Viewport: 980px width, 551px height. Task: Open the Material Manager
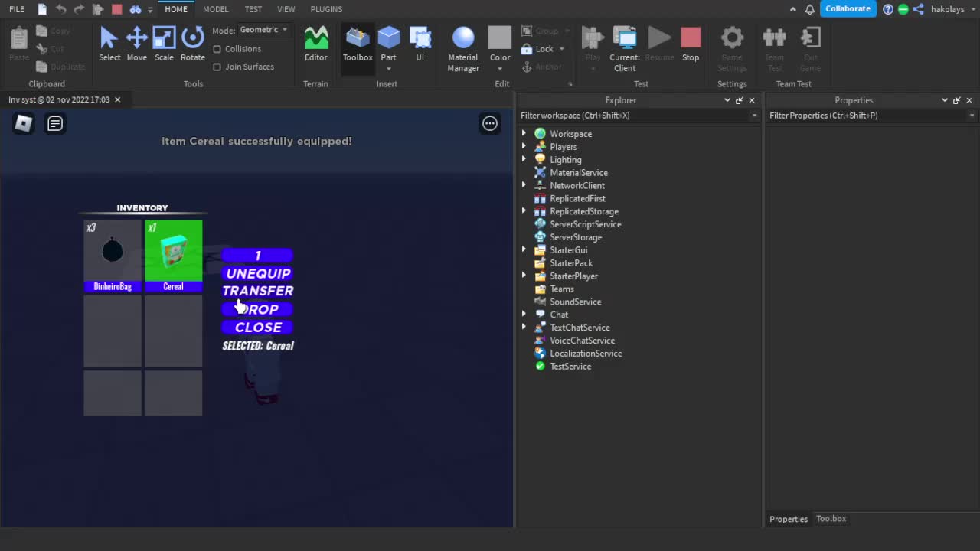coord(462,46)
